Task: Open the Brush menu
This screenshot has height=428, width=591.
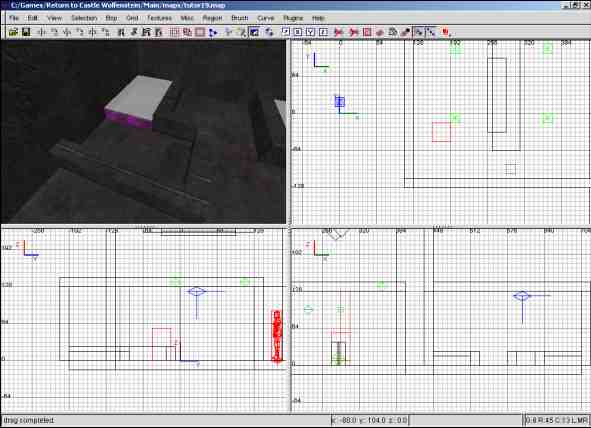Action: pyautogui.click(x=240, y=18)
